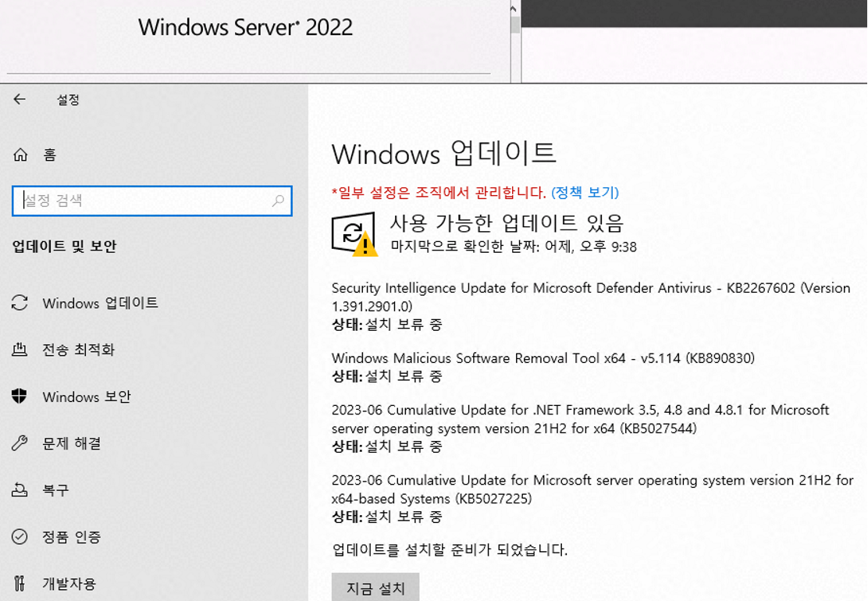The height and width of the screenshot is (601, 868).
Task: Click the 사용 가능한 업데이트 있음 status text
Action: tap(507, 223)
